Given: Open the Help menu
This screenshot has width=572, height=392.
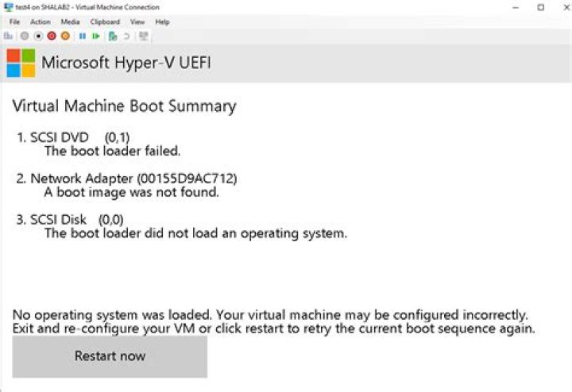Looking at the screenshot, I should click(x=162, y=22).
